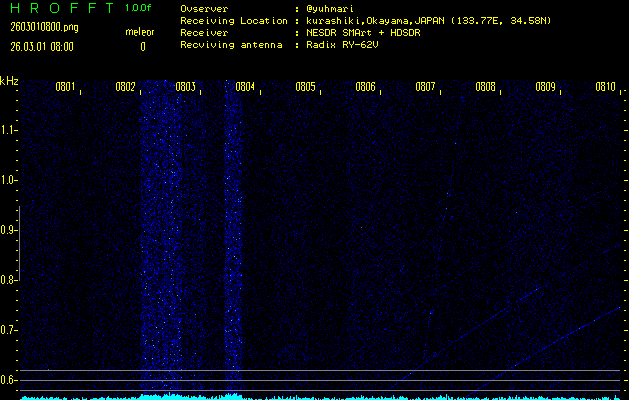Click the meteor count label
The image size is (629, 400).
coord(139,32)
